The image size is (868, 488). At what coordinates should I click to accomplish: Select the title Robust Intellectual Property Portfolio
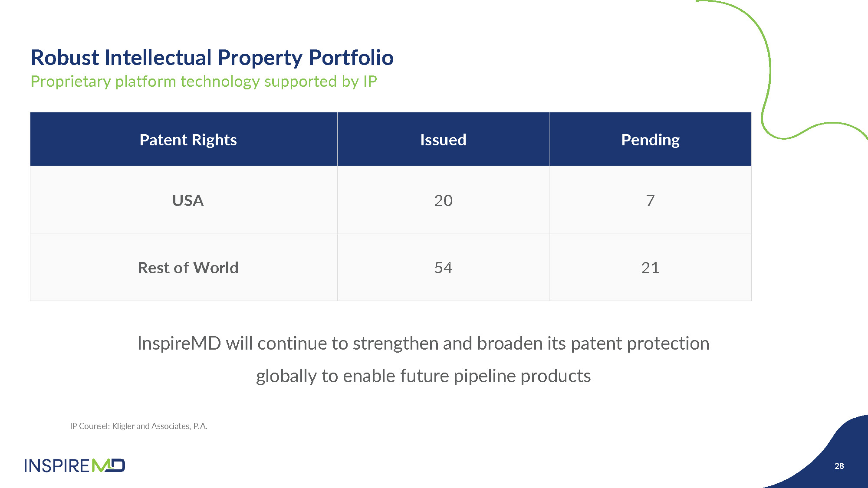tap(212, 58)
